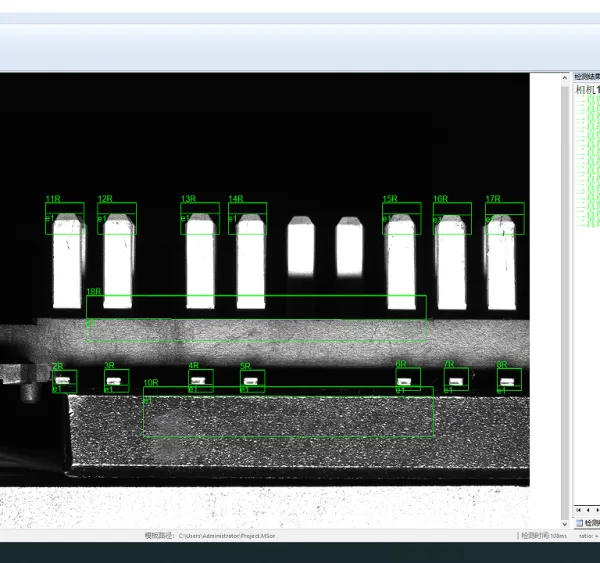600x563 pixels.
Task: Select the 16R region label
Action: click(x=440, y=199)
